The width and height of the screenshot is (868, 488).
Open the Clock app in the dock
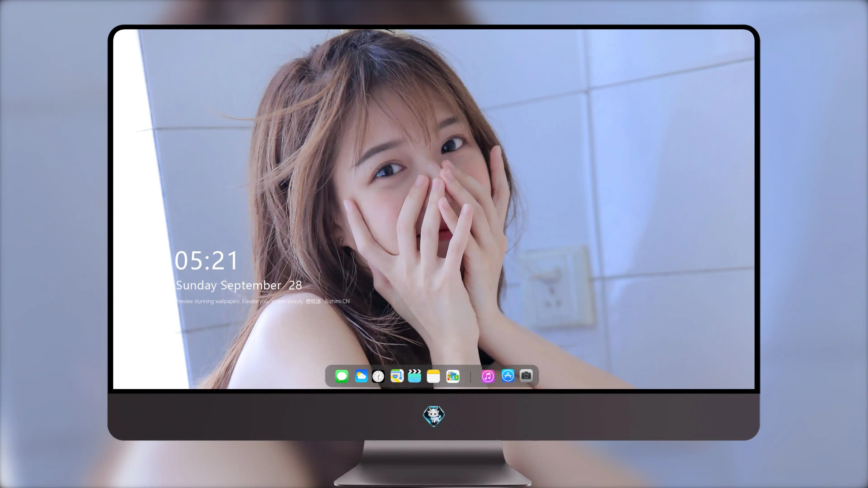(378, 376)
